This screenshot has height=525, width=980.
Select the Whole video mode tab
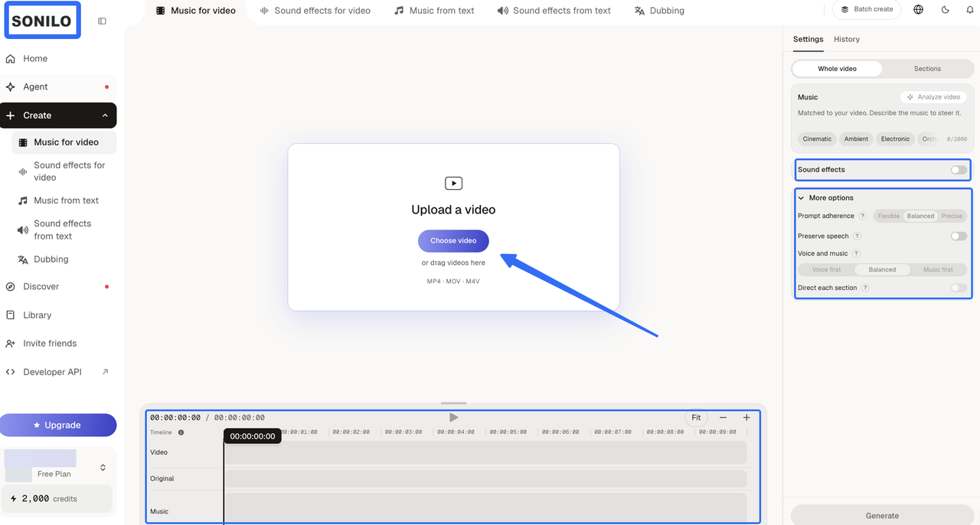point(837,69)
